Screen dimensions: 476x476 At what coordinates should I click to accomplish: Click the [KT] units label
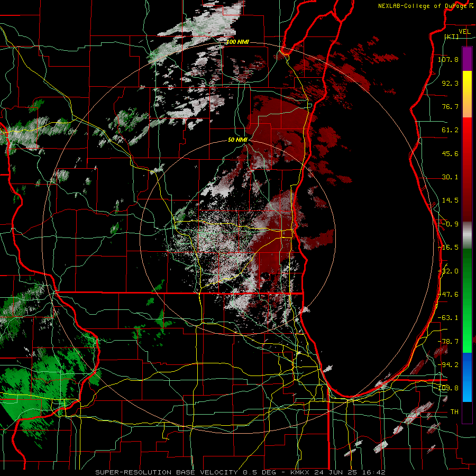tap(452, 36)
